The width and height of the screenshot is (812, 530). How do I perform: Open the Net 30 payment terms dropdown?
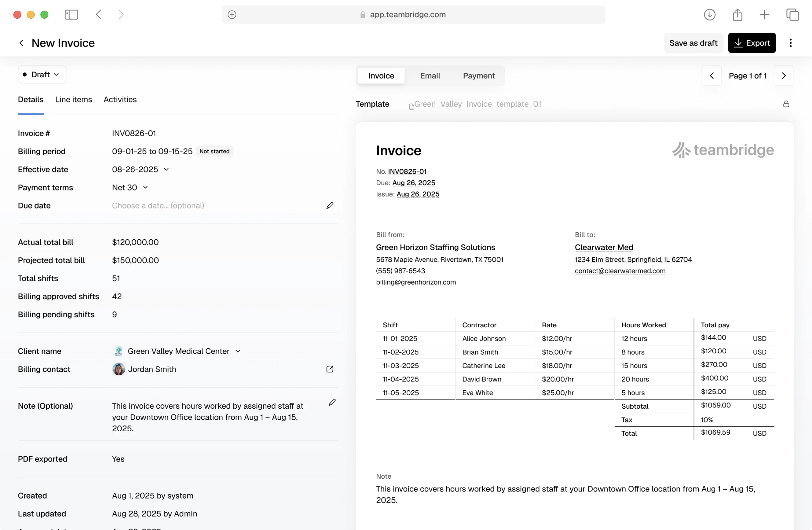(145, 188)
